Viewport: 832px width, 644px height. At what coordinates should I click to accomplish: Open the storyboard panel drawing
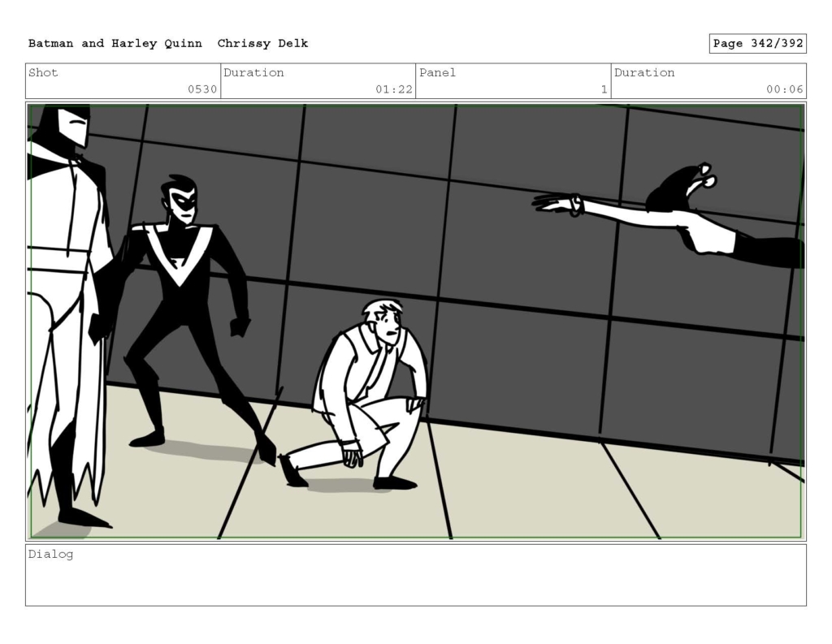pos(416,322)
